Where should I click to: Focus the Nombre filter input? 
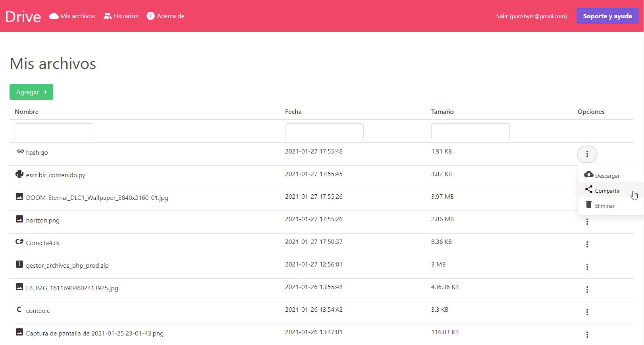[54, 131]
